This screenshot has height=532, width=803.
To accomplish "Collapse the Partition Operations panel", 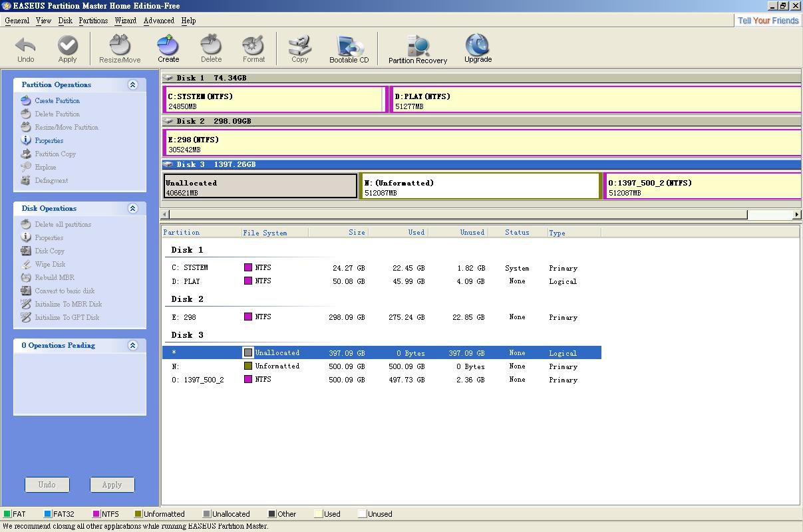I will (x=132, y=85).
